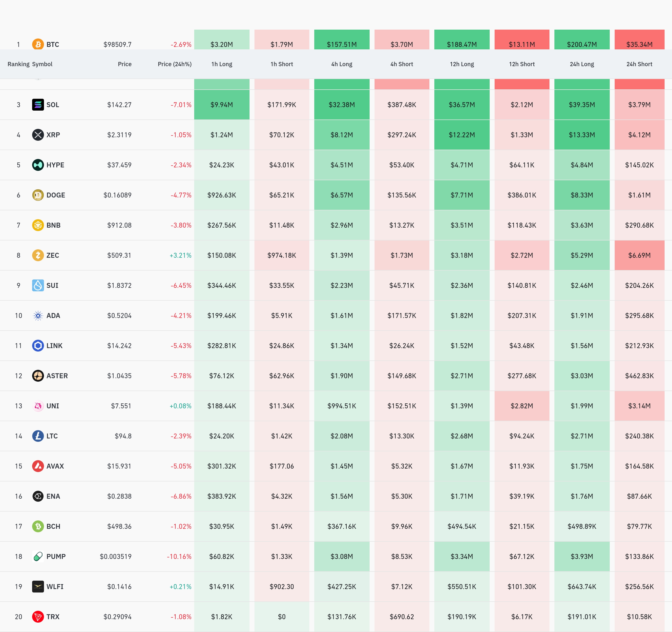Click the Bitcoin BTC coin icon
This screenshot has height=632, width=672.
(x=38, y=44)
